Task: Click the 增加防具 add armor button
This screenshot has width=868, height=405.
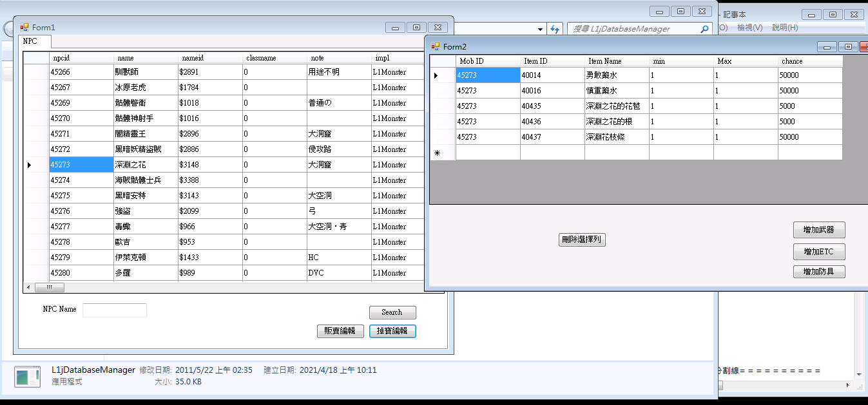Action: click(x=819, y=272)
